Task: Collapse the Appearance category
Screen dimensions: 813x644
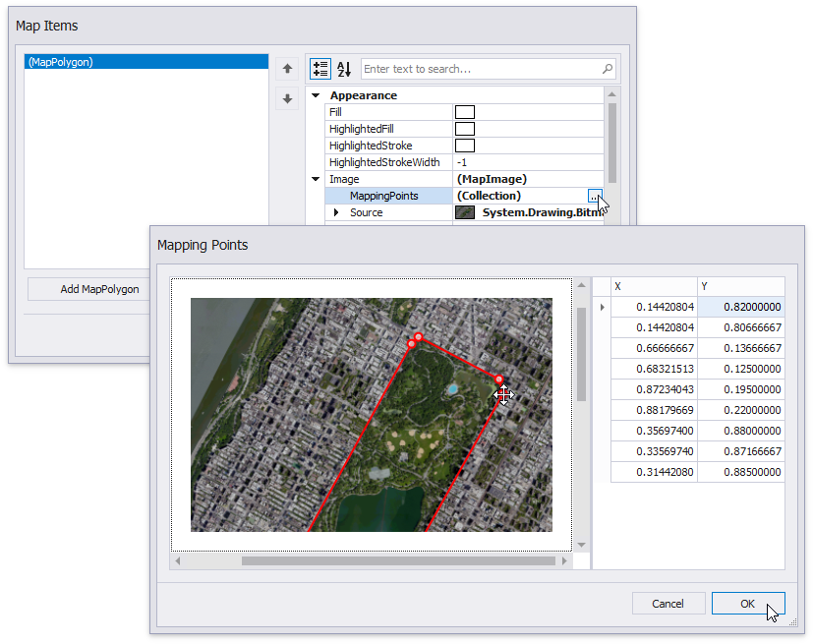Action: tap(316, 95)
